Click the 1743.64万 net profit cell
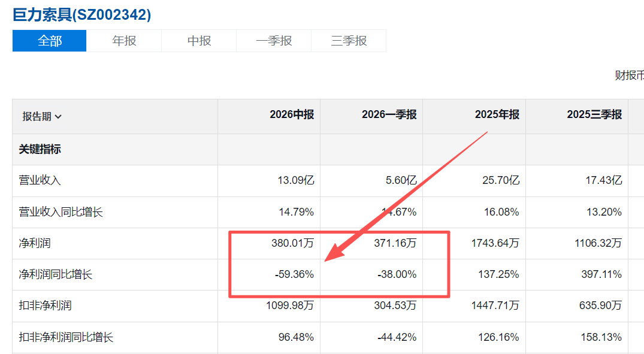Screen dimensions: 644x354 pyautogui.click(x=495, y=243)
